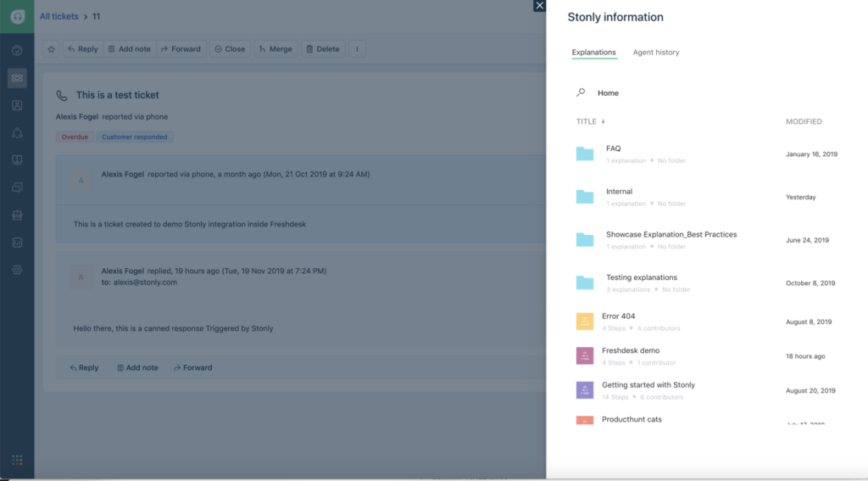
Task: Click the phone icon beside ticket title
Action: click(x=61, y=96)
